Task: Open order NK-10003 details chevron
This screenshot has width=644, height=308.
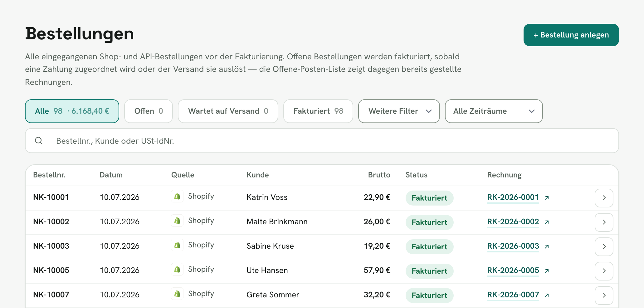Action: (x=604, y=246)
